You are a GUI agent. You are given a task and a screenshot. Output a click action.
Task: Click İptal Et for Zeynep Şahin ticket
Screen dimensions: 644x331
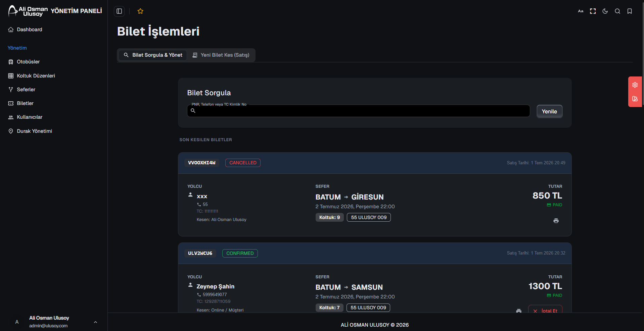point(545,310)
